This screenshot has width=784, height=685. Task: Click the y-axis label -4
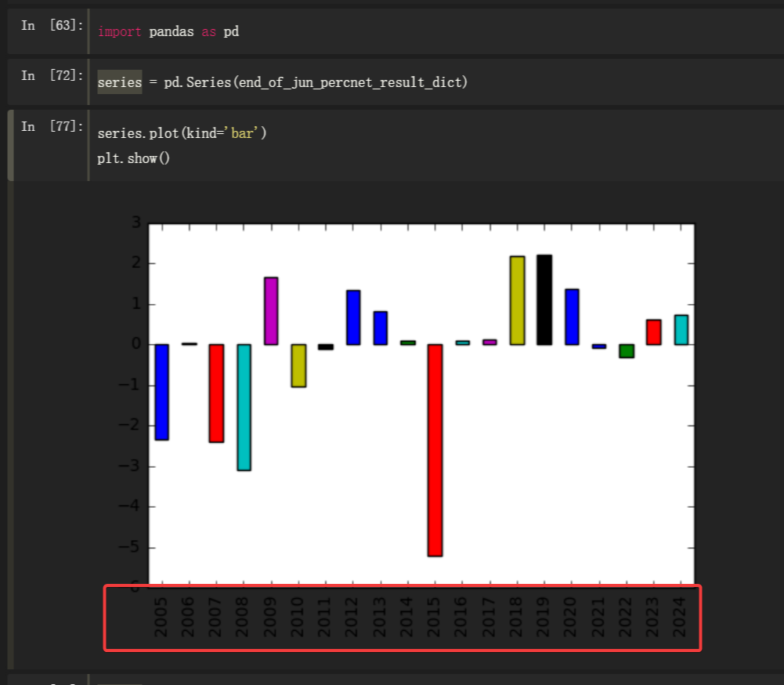pyautogui.click(x=130, y=506)
